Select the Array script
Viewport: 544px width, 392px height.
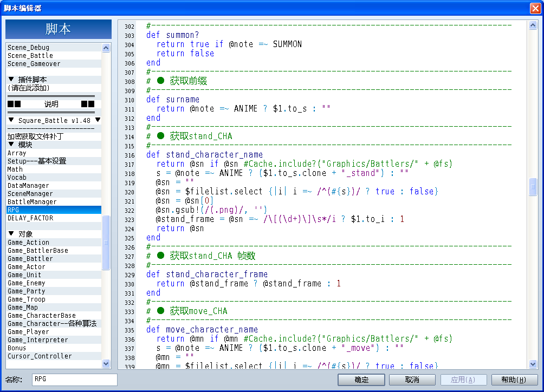[54, 153]
